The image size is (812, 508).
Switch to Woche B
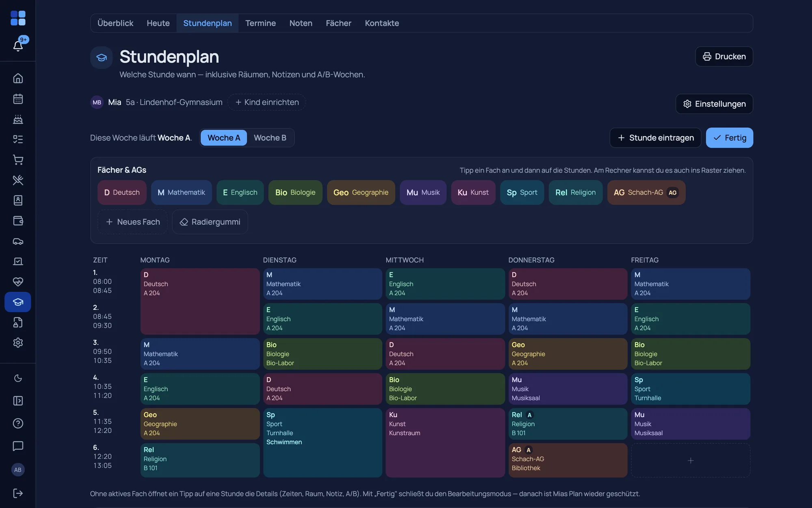point(270,138)
